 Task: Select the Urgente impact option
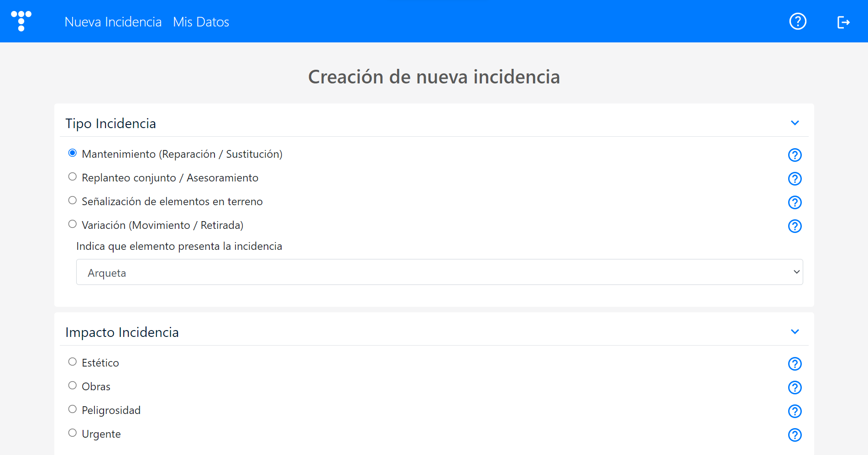pos(72,432)
